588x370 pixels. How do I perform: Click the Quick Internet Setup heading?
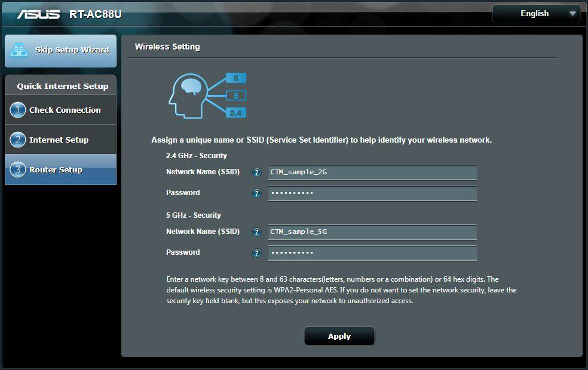tap(63, 86)
